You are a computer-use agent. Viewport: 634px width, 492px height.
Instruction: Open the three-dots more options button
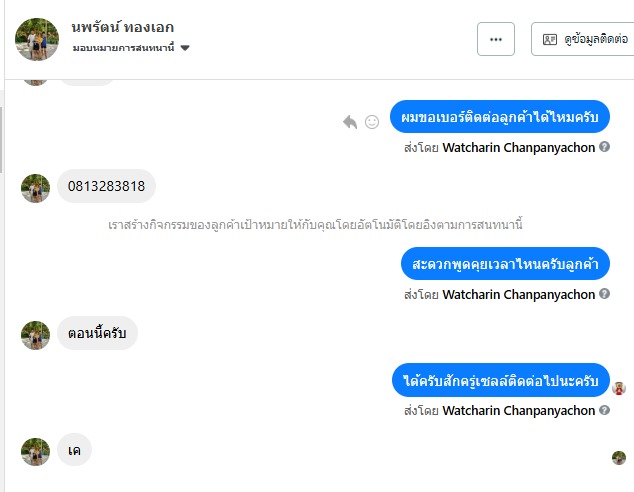tap(496, 39)
